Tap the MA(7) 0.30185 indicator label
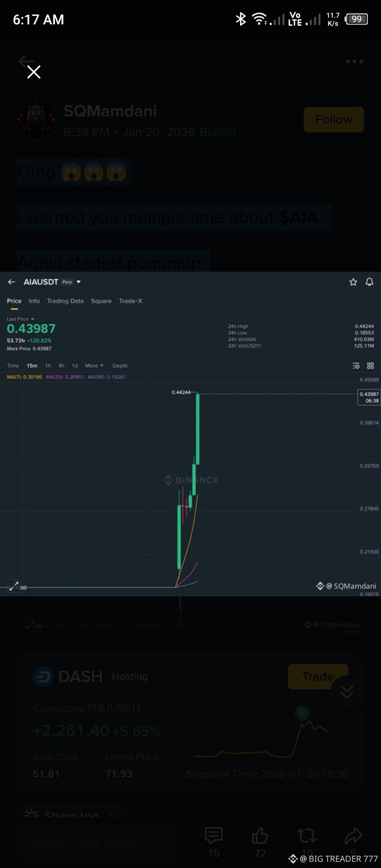This screenshot has width=381, height=868. [x=24, y=377]
